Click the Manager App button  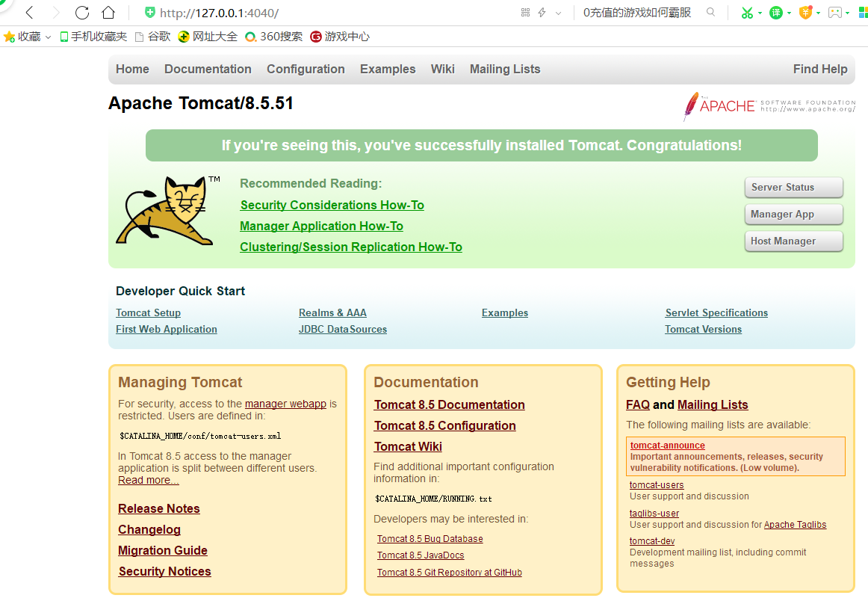tap(794, 215)
